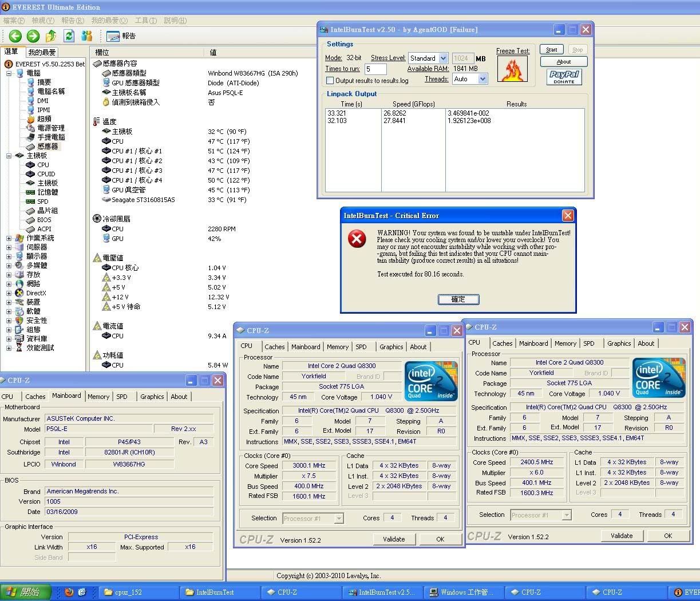Viewport: 700px width, 601px height.
Task: Click the Intel Core 2 Quad logo in middle CPU-Z
Action: coord(431,381)
